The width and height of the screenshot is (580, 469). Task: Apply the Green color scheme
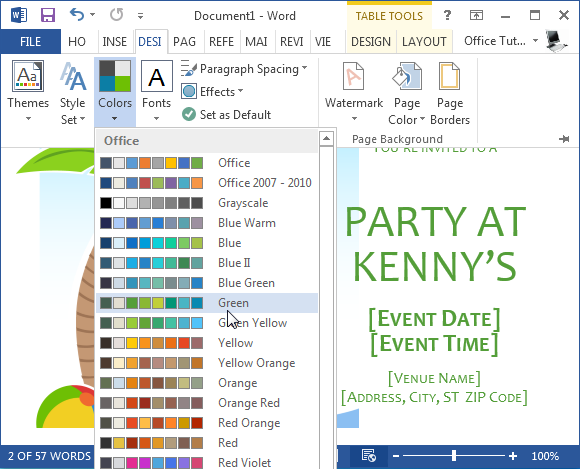coord(207,303)
